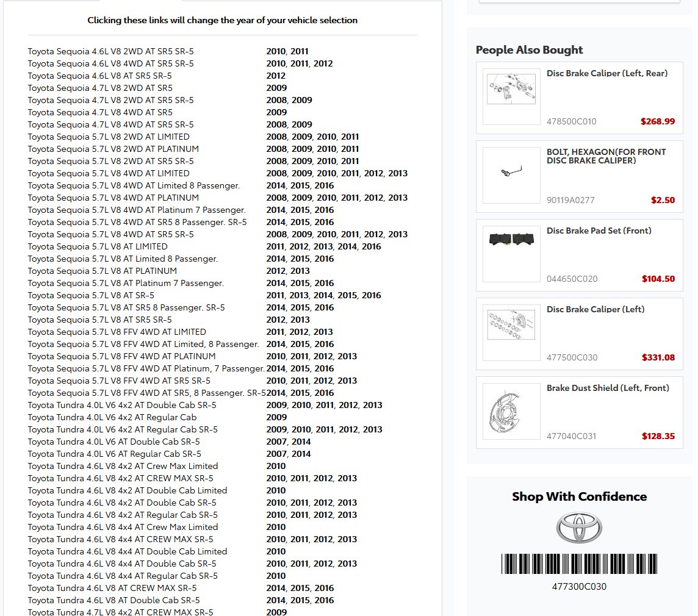Open the hexagon bolt product thumbnail
Image resolution: width=698 pixels, height=616 pixels.
[x=511, y=175]
